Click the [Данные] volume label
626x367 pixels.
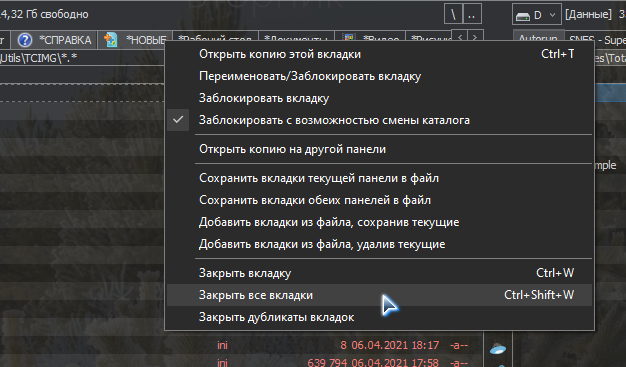[588, 14]
